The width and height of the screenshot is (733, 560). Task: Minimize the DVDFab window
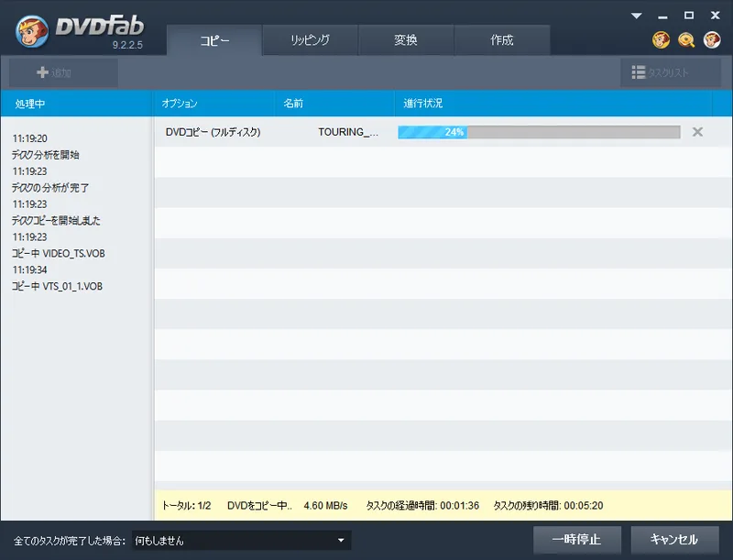[663, 16]
